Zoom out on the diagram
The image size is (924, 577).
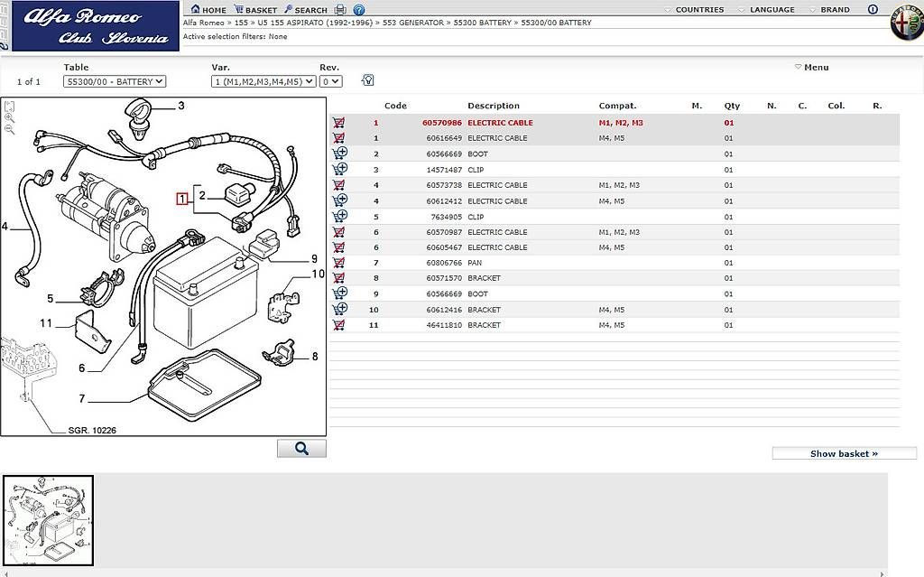tap(9, 129)
